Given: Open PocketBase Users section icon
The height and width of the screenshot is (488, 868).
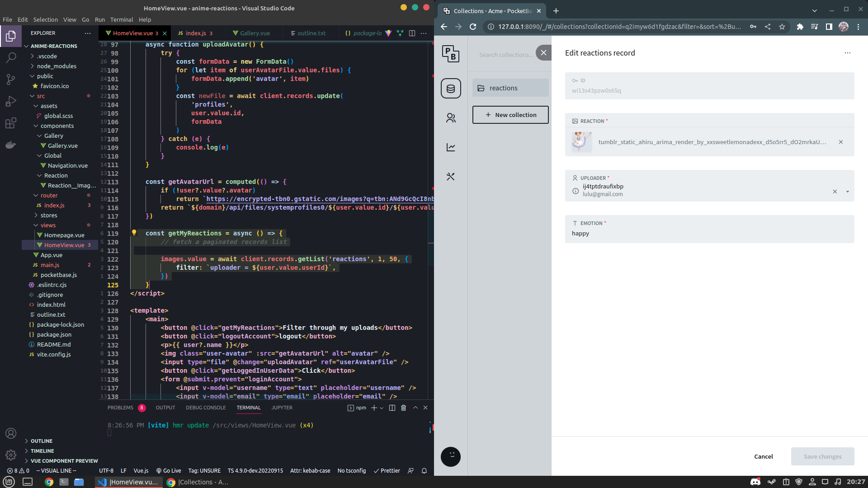Looking at the screenshot, I should click(451, 118).
